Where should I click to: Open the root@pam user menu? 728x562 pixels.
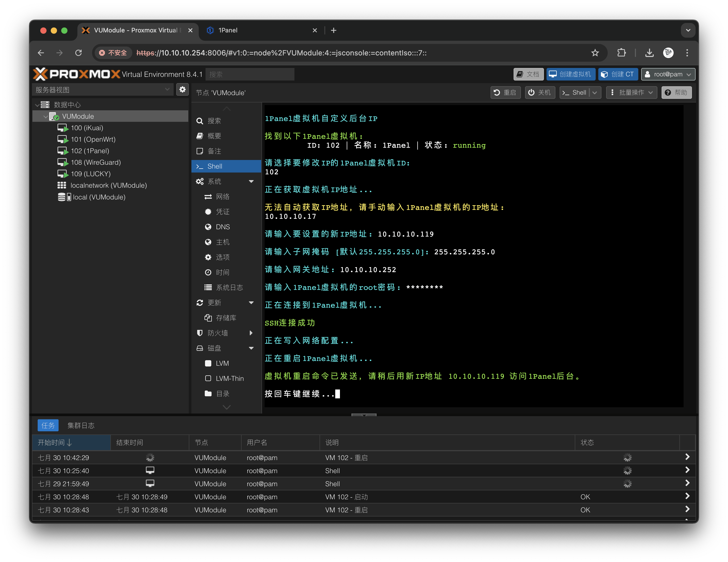coord(668,74)
